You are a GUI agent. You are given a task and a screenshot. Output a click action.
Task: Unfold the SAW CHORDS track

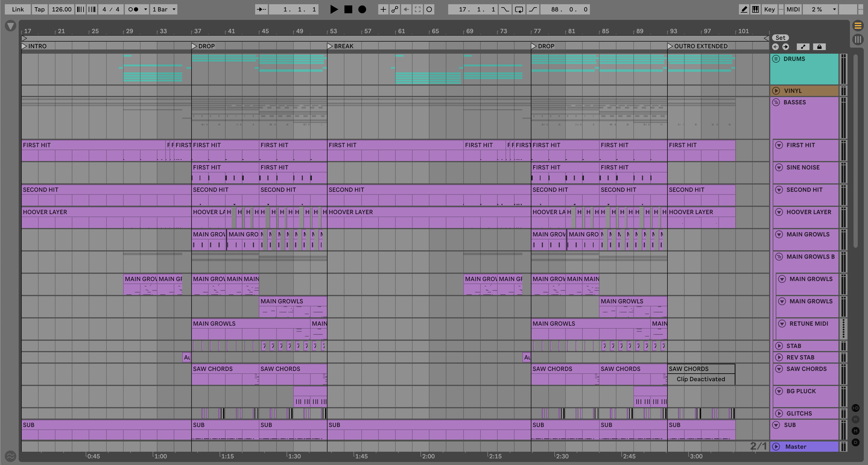[779, 369]
